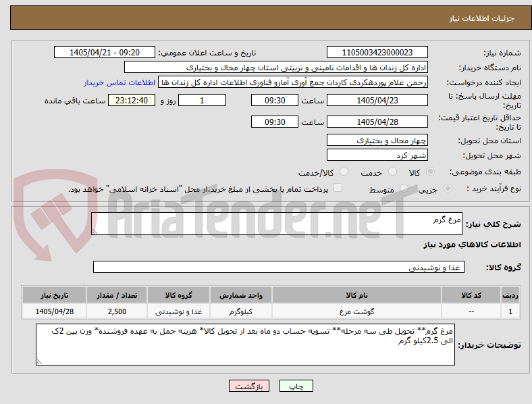Image resolution: width=532 pixels, height=404 pixels.
Task: Click the delivery province field چهار محال و بختیاری
Action: tap(377, 141)
